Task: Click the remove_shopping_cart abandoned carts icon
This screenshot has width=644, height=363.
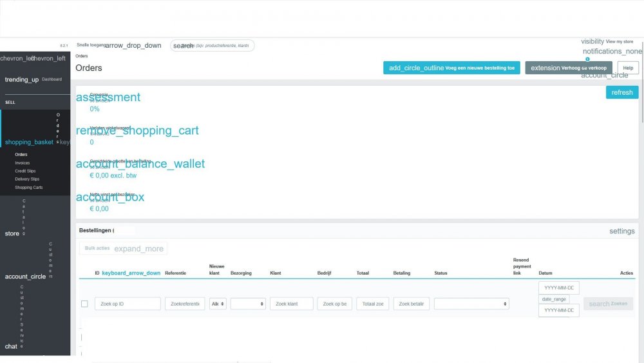Action: (x=137, y=130)
